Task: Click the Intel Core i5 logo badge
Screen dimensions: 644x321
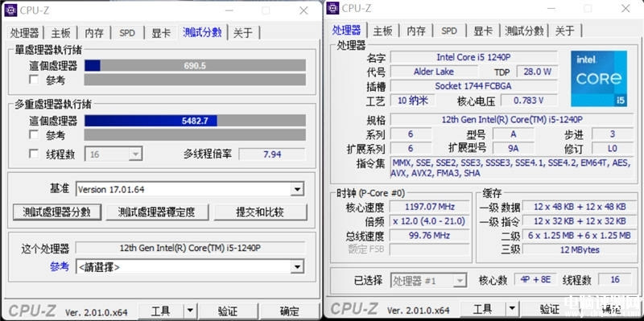Action: [x=599, y=78]
